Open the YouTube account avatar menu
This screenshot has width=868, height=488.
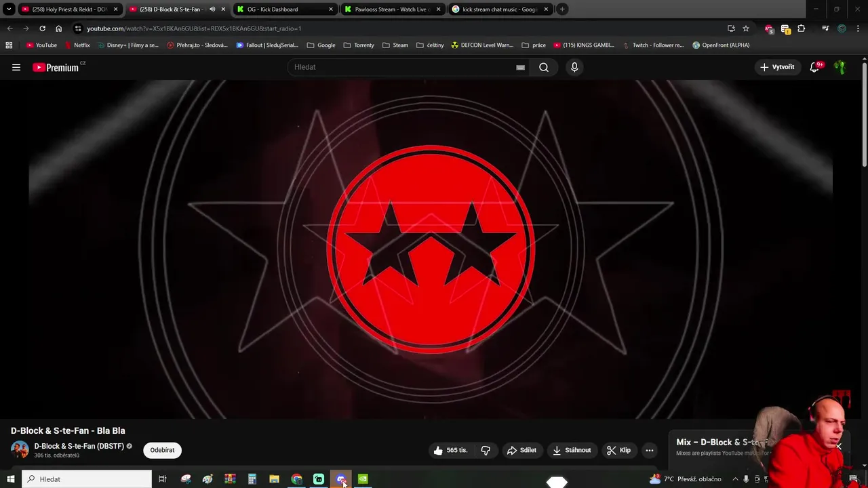840,67
